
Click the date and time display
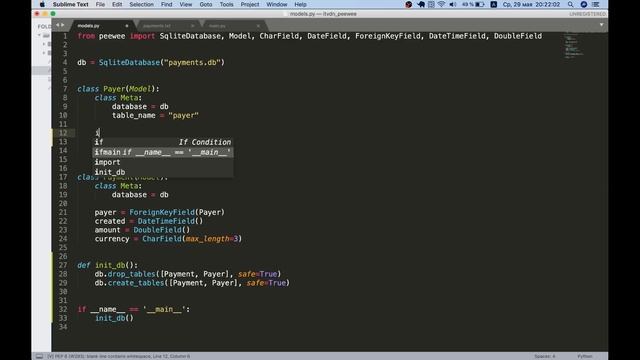point(531,4)
